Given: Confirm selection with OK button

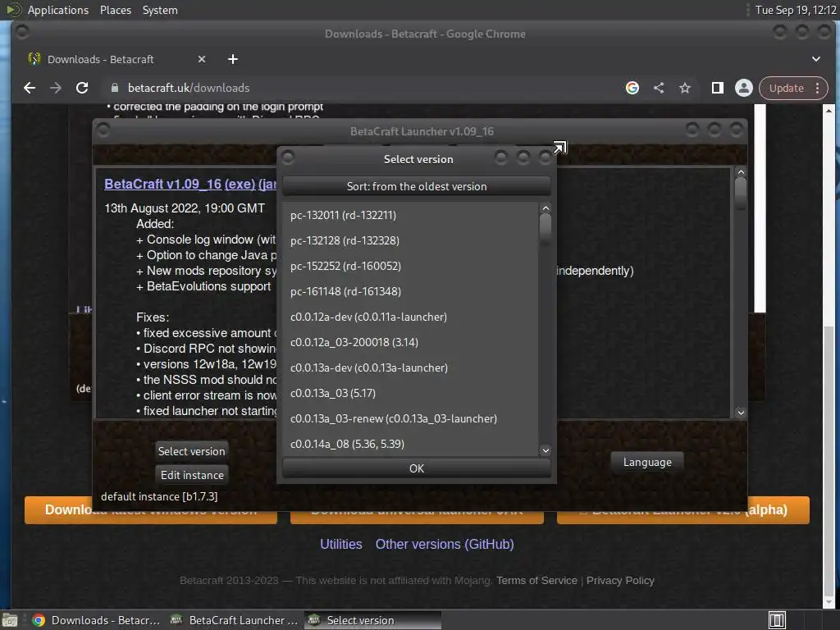Looking at the screenshot, I should [416, 468].
